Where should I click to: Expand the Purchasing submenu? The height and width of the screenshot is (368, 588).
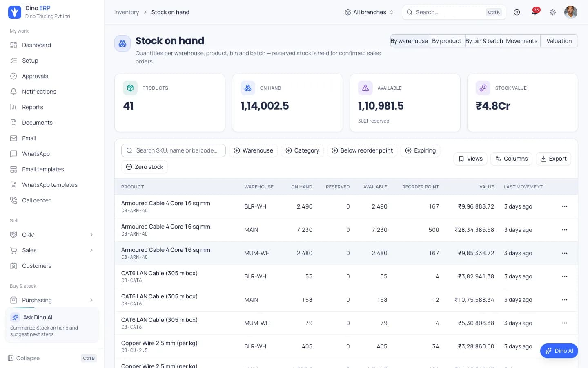52,300
